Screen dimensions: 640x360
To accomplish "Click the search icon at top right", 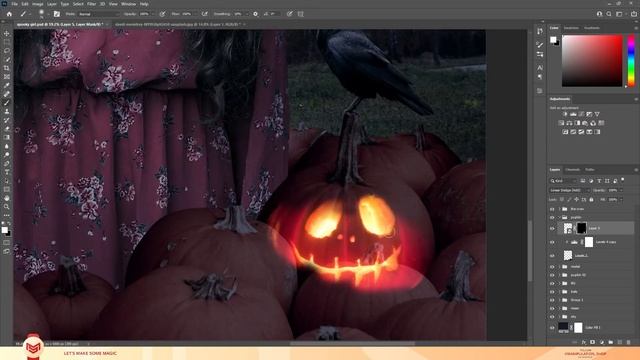I will (x=609, y=14).
